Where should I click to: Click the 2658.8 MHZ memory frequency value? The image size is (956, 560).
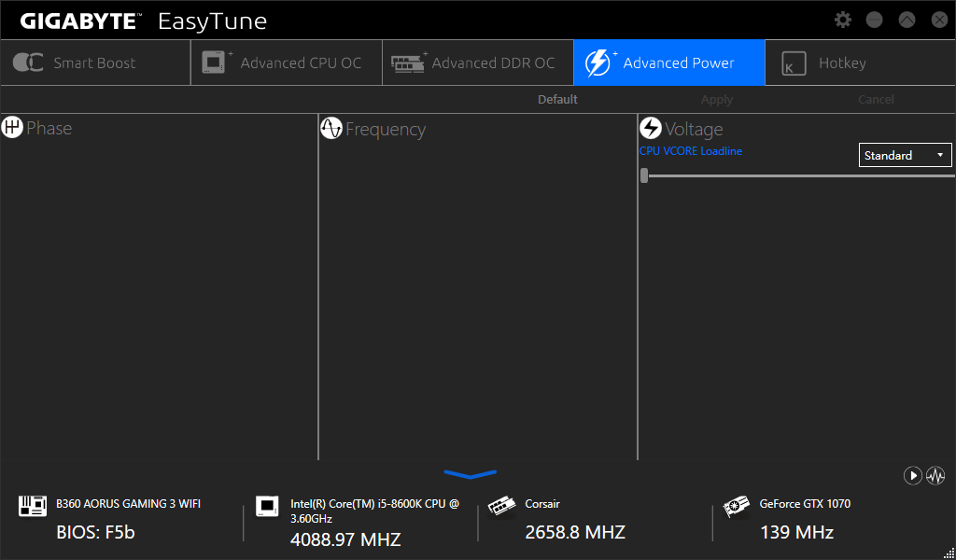click(575, 532)
